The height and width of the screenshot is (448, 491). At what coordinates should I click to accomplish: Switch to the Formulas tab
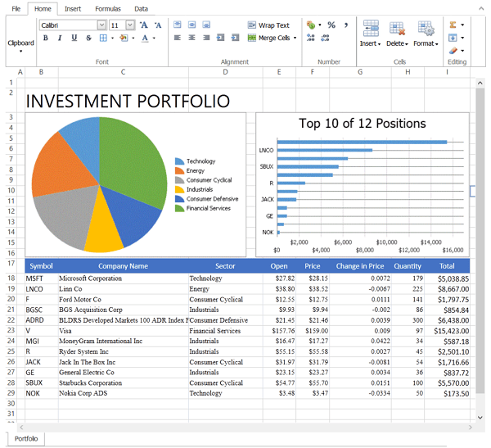(x=108, y=9)
